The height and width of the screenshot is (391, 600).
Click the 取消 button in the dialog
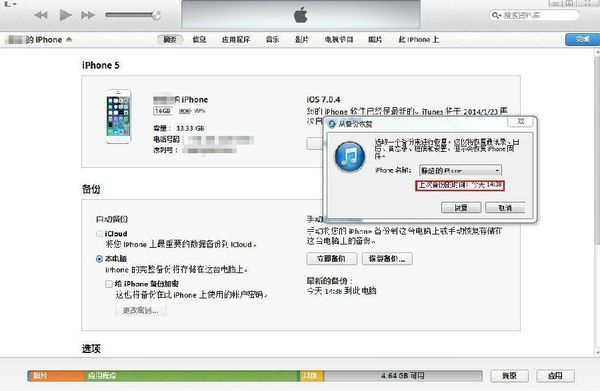505,208
